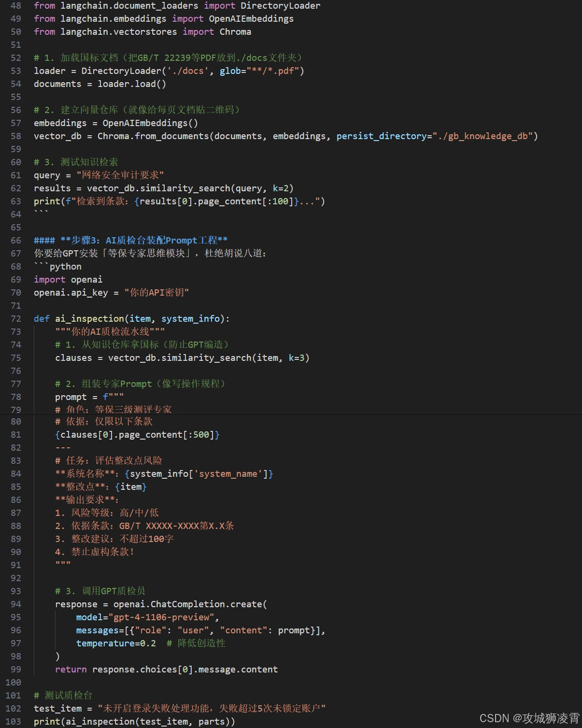Click the prompt = f""" line
582x728 pixels.
tap(89, 397)
